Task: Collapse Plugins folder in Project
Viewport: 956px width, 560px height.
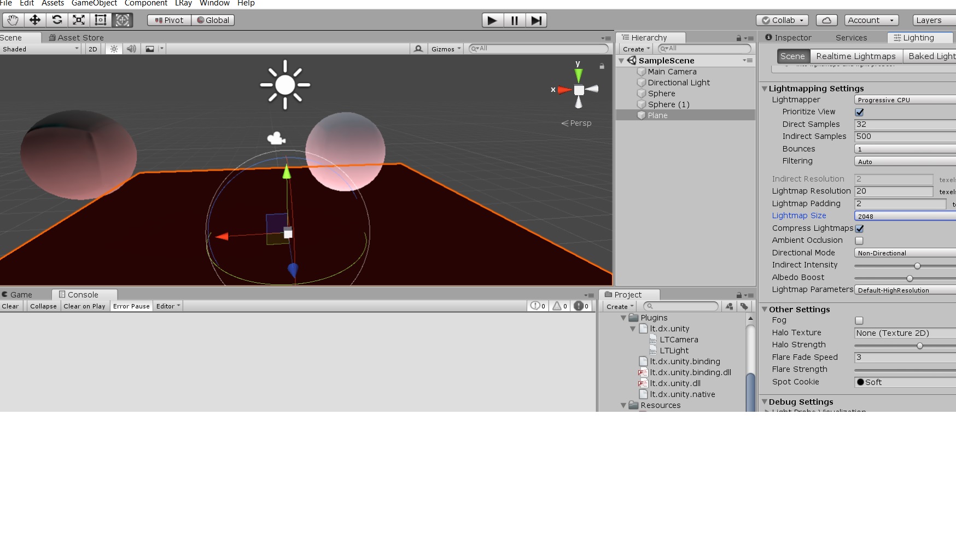Action: (623, 318)
